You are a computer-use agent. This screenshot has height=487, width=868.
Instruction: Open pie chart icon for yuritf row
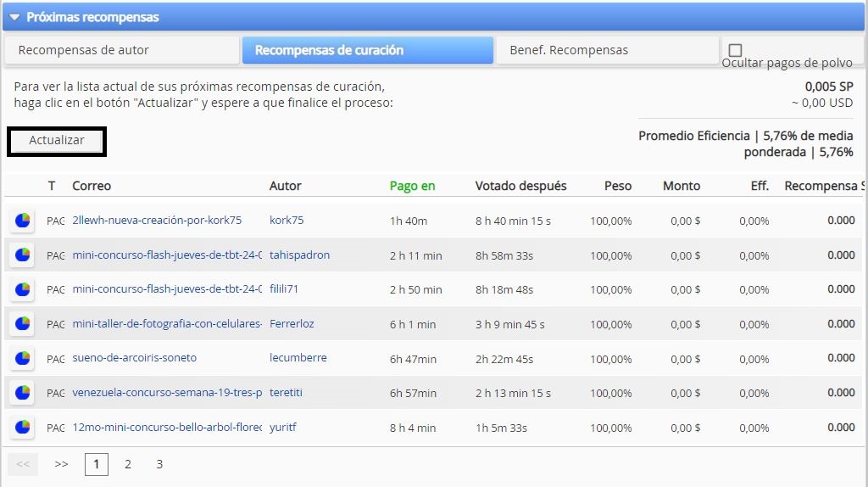click(x=22, y=427)
